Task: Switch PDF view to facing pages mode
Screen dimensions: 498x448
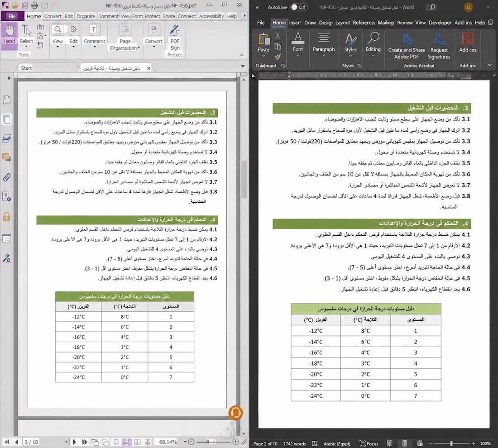Action: click(x=137, y=442)
